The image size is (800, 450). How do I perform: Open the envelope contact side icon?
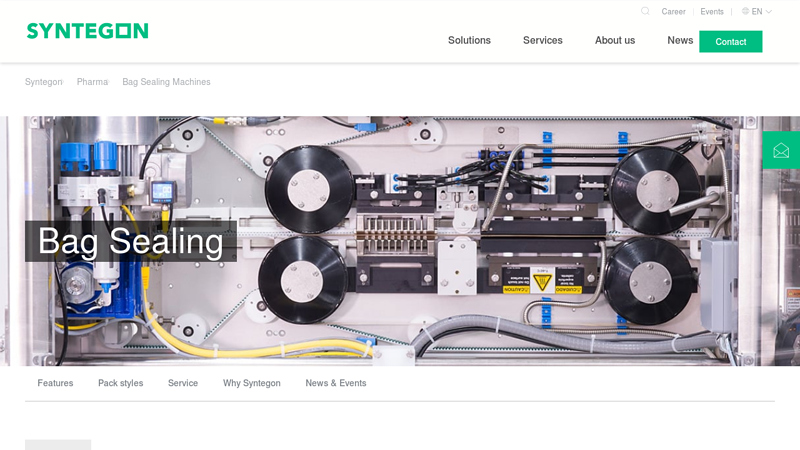click(x=781, y=150)
